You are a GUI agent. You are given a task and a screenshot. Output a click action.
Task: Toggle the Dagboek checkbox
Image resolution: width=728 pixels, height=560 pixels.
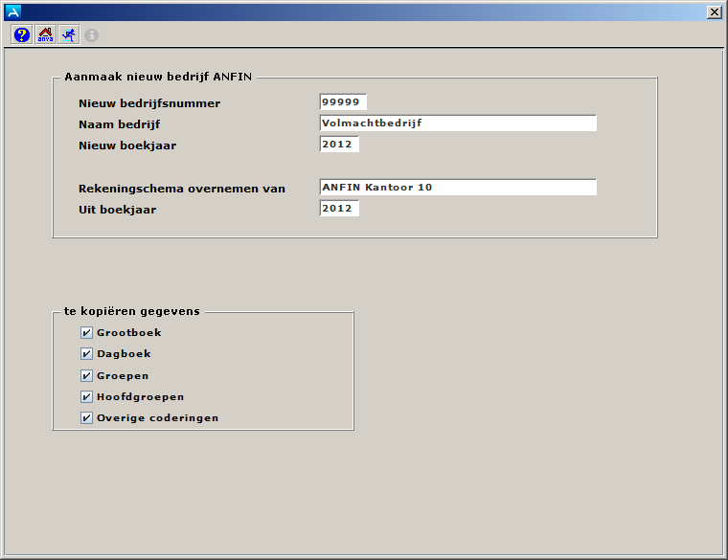[87, 354]
